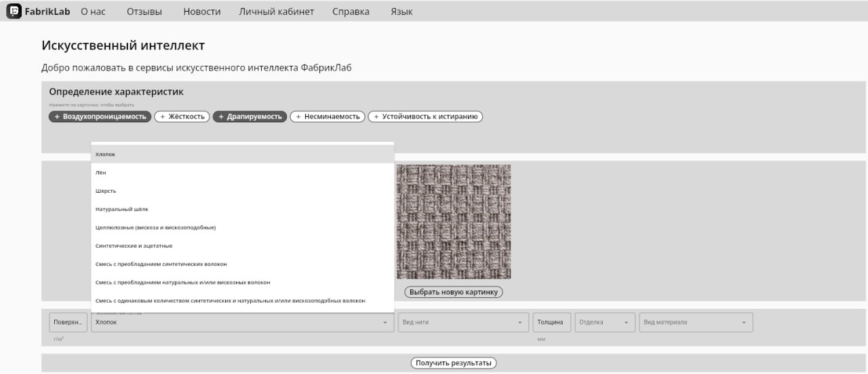Select the Устойчивость к истиранию chip
The height and width of the screenshot is (374, 868).
[x=425, y=117]
